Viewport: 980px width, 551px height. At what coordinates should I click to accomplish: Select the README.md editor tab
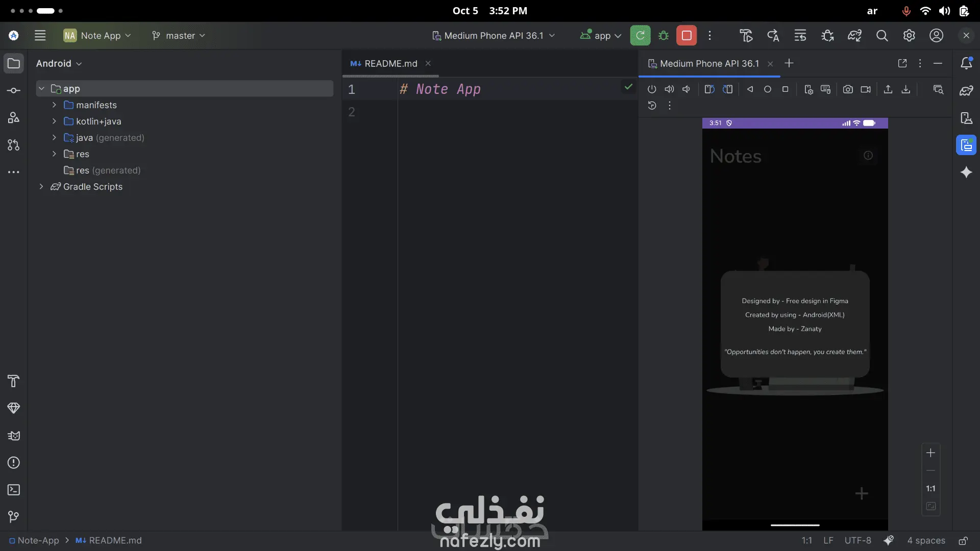click(x=390, y=64)
